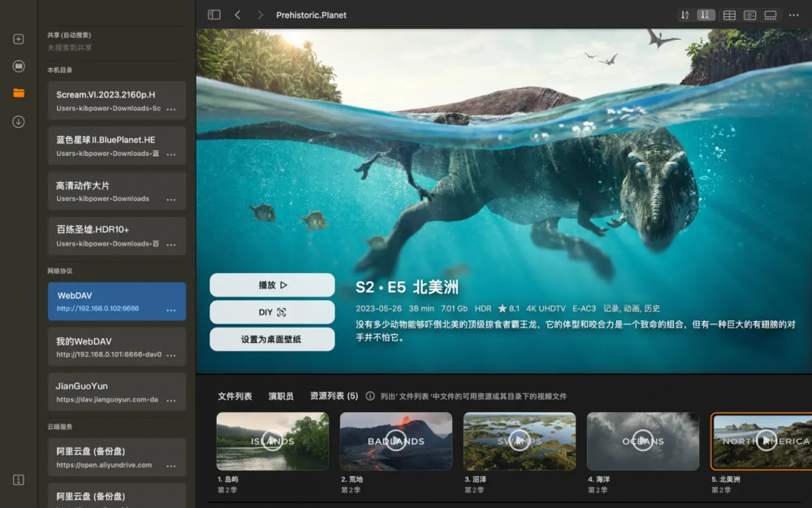
Task: Open the North America episode thumbnail
Action: (x=762, y=441)
